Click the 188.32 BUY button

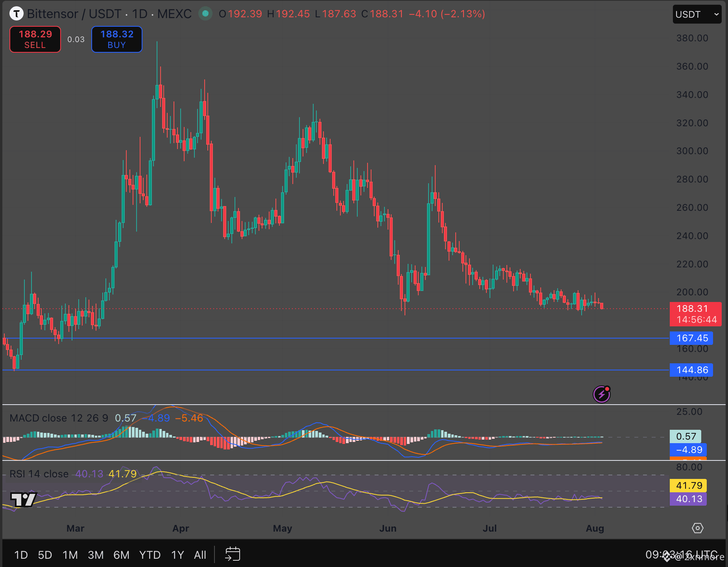pyautogui.click(x=117, y=39)
